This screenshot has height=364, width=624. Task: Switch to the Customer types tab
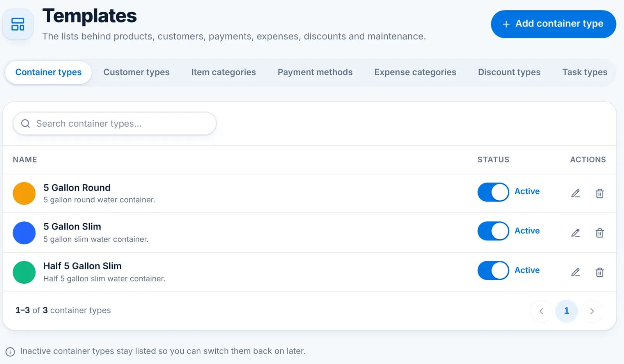coord(136,72)
